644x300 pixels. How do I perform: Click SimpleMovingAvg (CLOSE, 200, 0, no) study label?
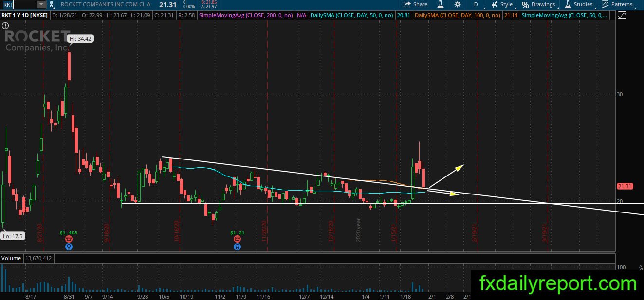(246, 15)
